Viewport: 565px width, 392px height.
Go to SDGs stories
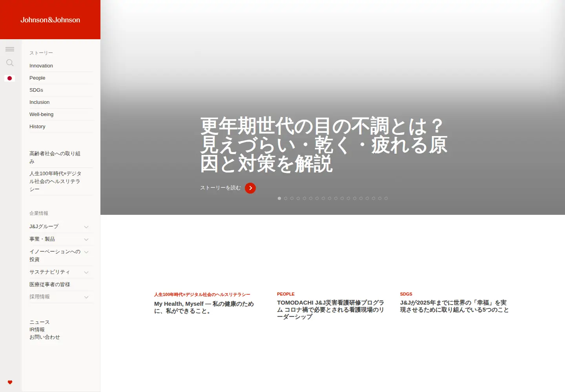pyautogui.click(x=36, y=90)
